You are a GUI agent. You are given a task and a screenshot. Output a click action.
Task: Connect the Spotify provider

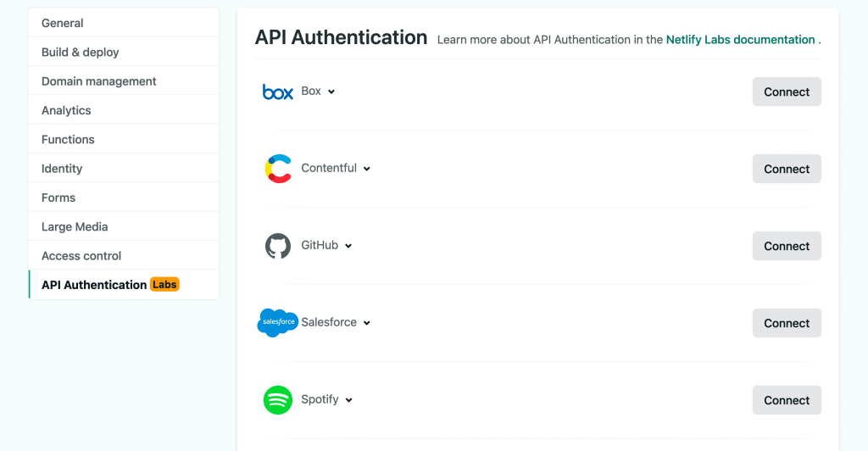point(787,400)
